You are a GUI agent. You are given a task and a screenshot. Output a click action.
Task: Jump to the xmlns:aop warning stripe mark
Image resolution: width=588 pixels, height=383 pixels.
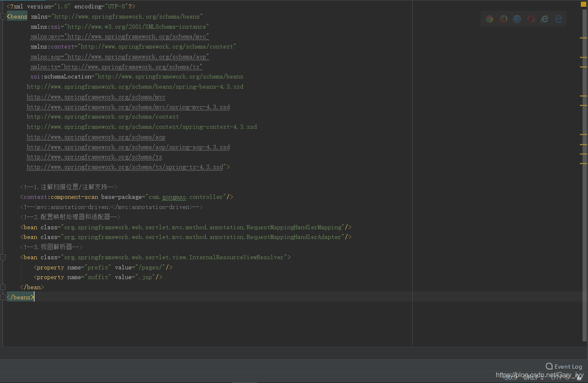click(584, 57)
